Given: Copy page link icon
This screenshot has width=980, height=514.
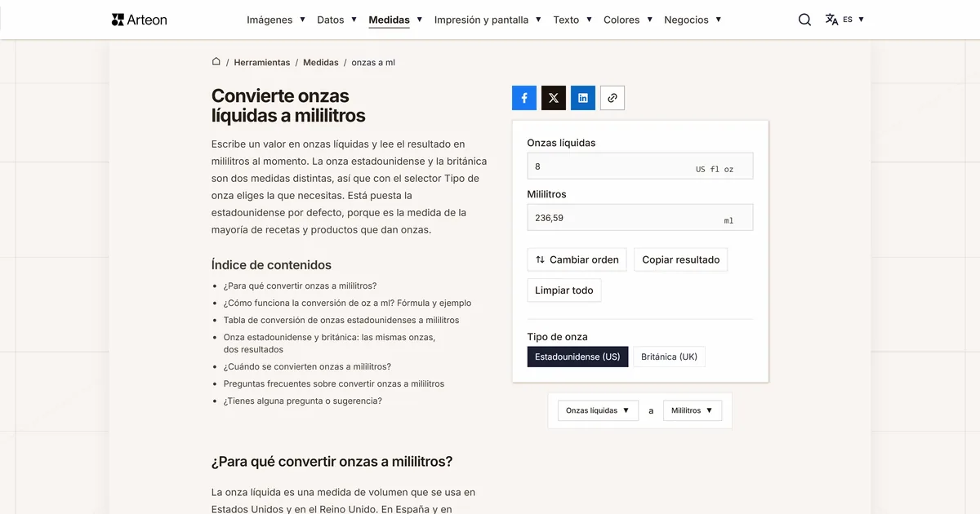Looking at the screenshot, I should tap(612, 98).
